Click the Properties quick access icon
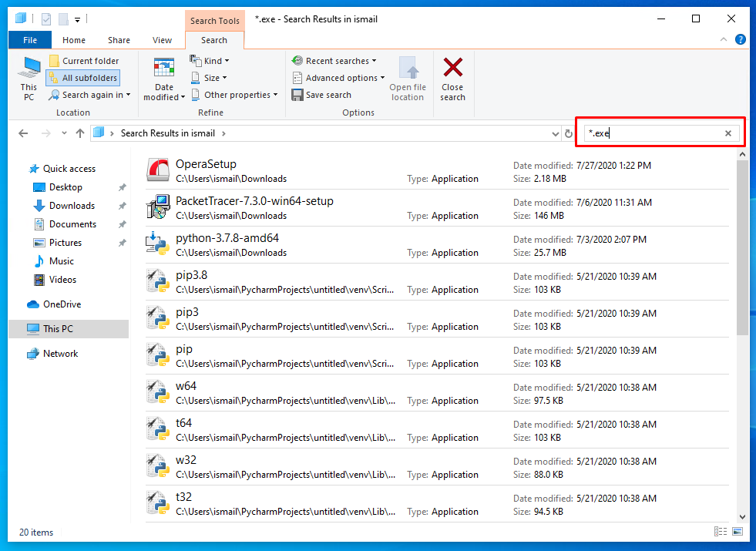This screenshot has width=756, height=551. (46, 19)
